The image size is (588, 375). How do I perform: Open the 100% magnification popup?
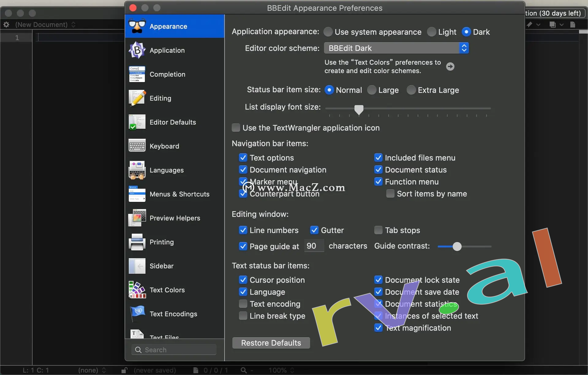281,370
